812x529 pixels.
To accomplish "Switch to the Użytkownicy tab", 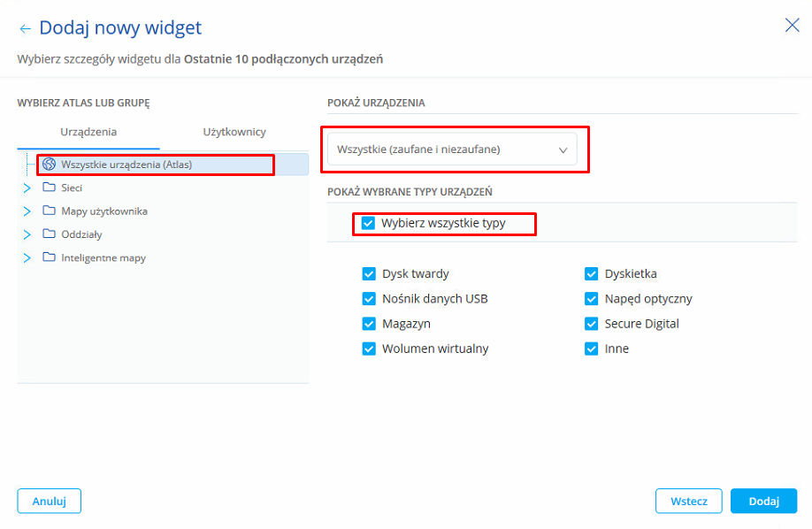I will click(x=234, y=132).
